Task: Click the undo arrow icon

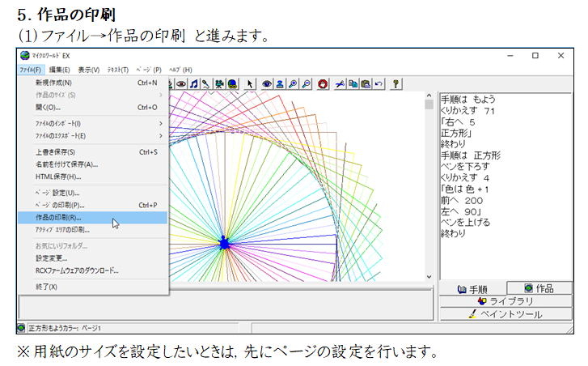Action: [379, 84]
